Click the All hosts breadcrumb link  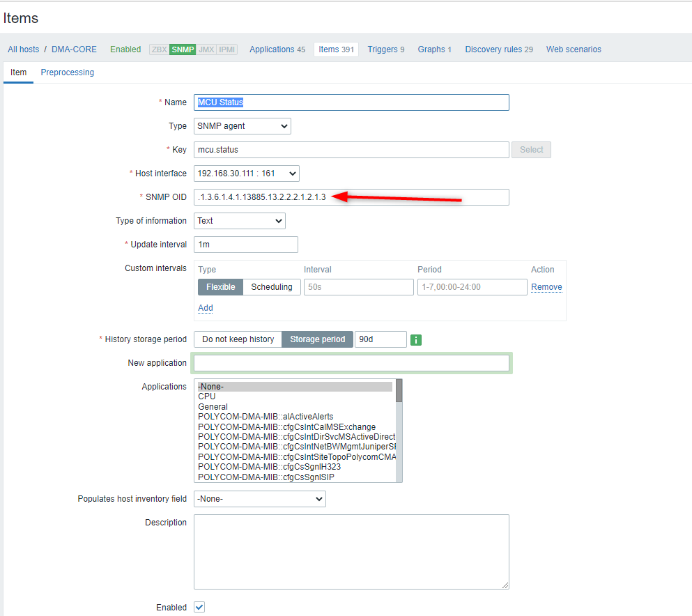pyautogui.click(x=24, y=49)
